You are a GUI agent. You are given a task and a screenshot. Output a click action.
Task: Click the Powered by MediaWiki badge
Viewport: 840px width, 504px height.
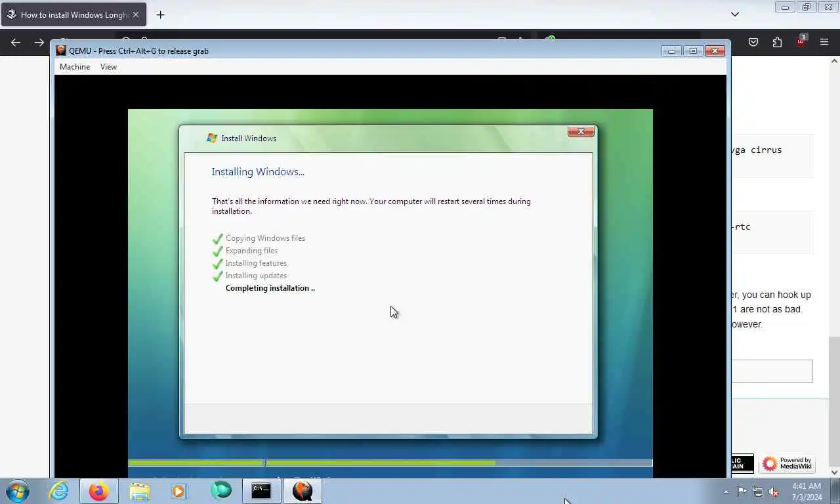(x=787, y=463)
